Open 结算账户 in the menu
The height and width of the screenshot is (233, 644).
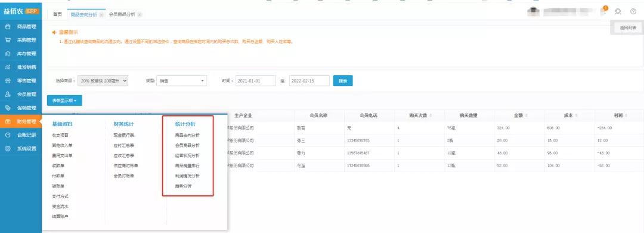(x=60, y=216)
